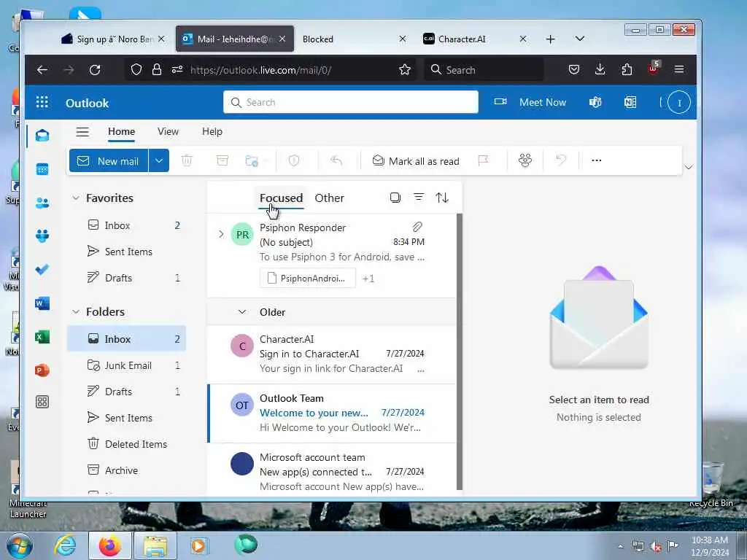
Task: Open the OneNote feed icon in header
Action: (630, 102)
